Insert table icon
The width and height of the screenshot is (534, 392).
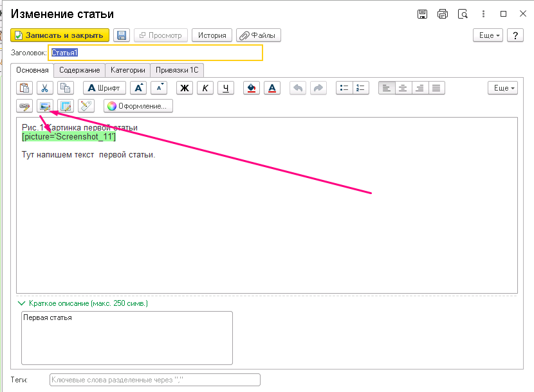pos(66,106)
